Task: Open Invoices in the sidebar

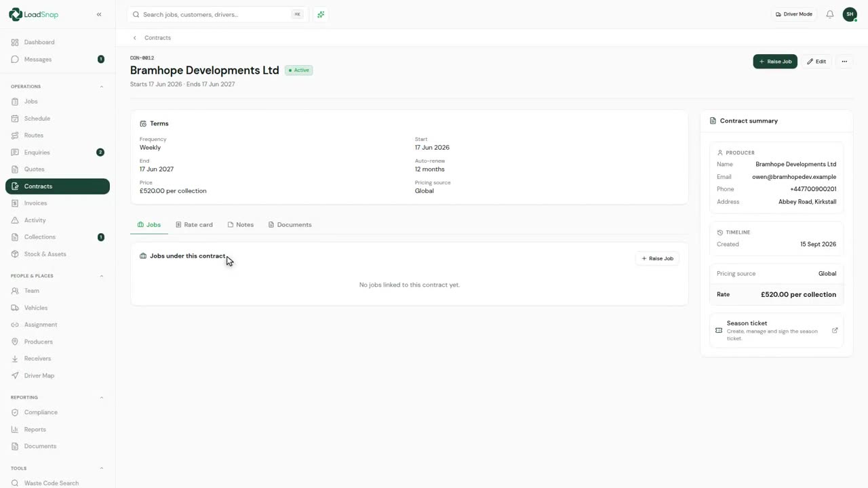Action: [57, 203]
